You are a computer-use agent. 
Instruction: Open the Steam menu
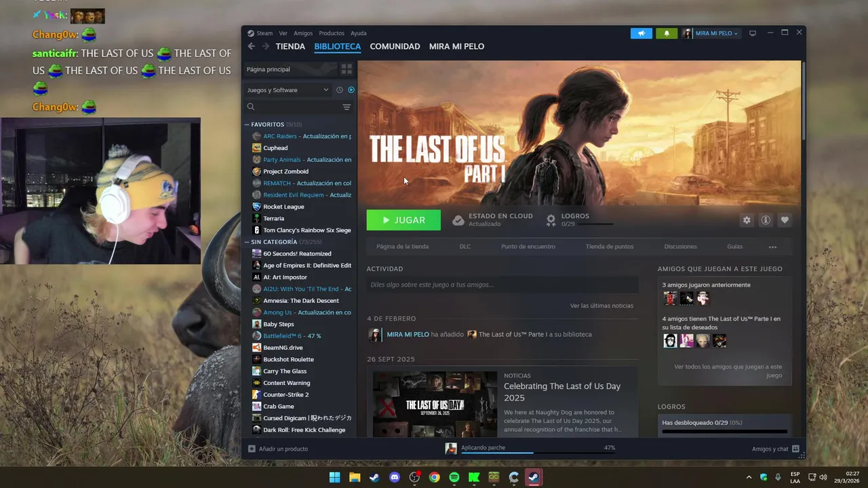click(264, 33)
